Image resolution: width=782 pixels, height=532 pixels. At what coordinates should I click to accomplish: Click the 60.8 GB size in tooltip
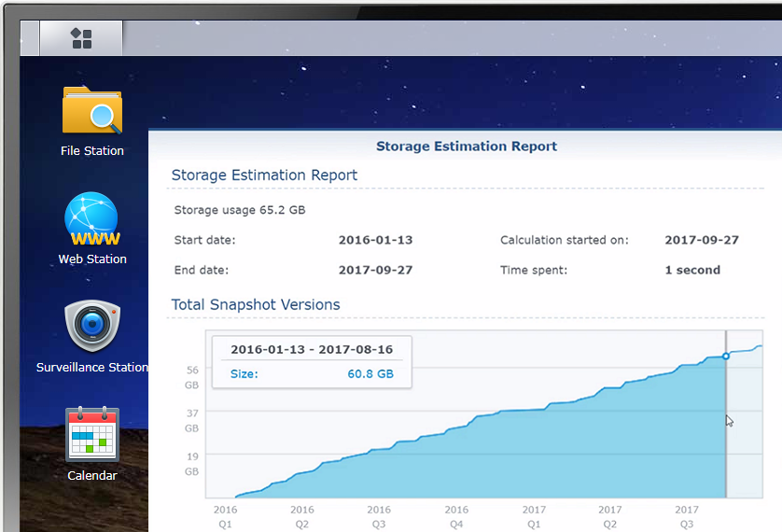(370, 374)
